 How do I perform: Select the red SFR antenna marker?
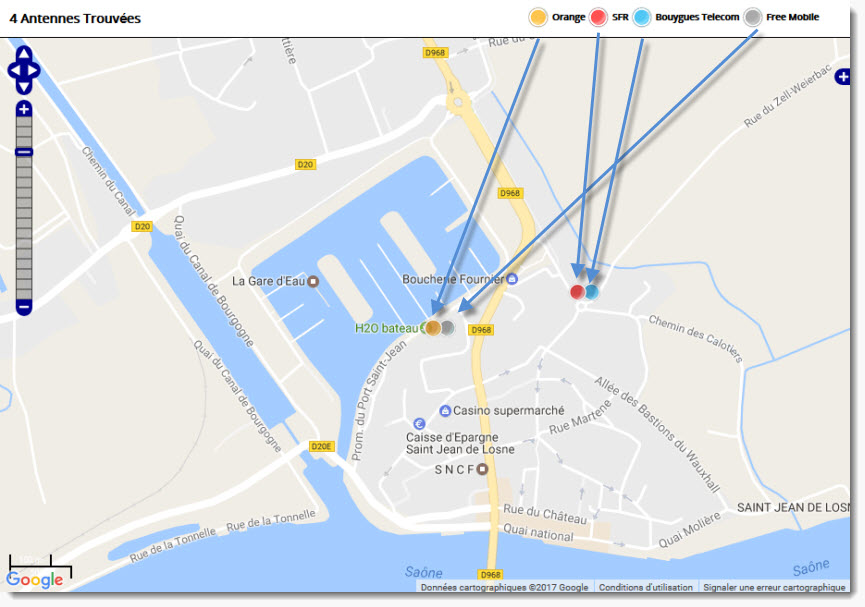pyautogui.click(x=577, y=291)
